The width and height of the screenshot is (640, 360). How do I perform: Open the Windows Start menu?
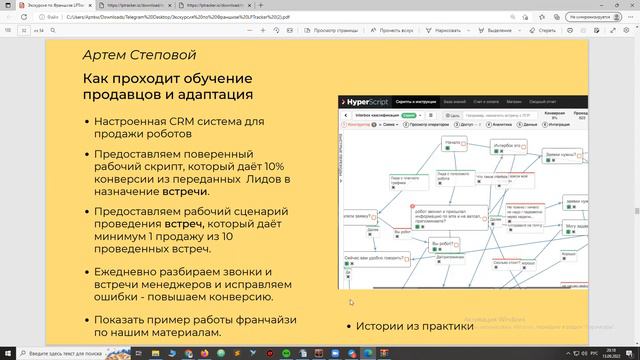point(8,353)
